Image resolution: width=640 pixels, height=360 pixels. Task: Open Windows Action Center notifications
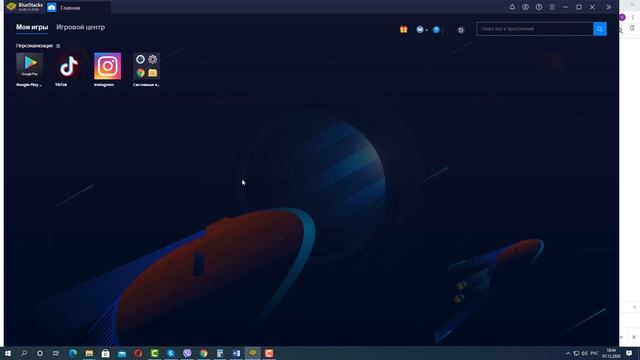629,353
